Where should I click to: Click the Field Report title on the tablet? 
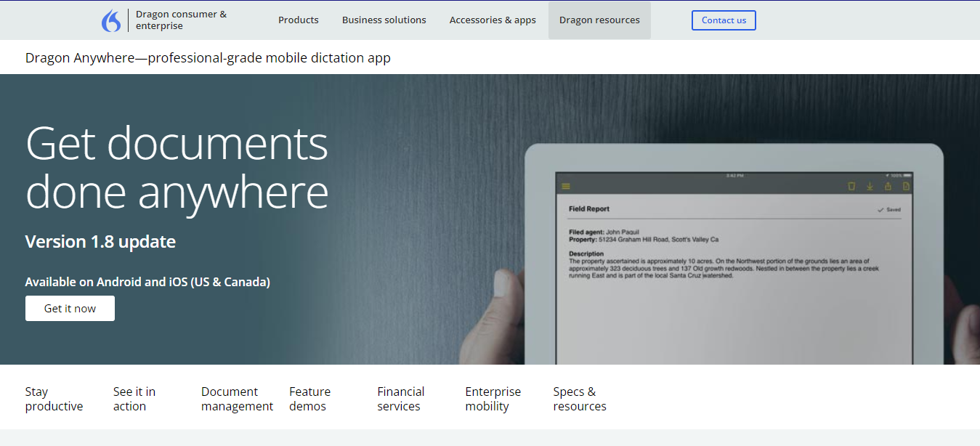(x=589, y=209)
